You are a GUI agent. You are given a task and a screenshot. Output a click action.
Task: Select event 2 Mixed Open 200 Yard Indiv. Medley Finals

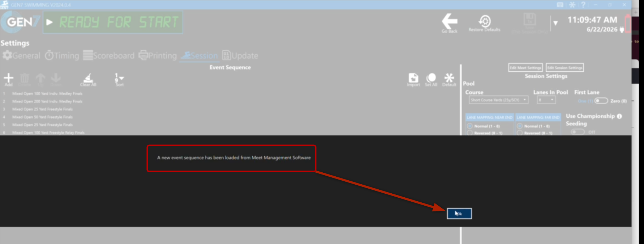tap(47, 101)
